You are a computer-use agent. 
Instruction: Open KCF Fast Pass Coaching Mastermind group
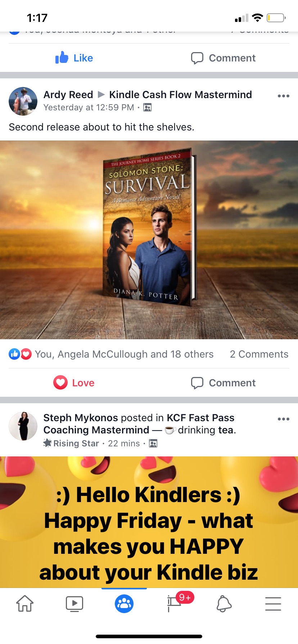[139, 424]
